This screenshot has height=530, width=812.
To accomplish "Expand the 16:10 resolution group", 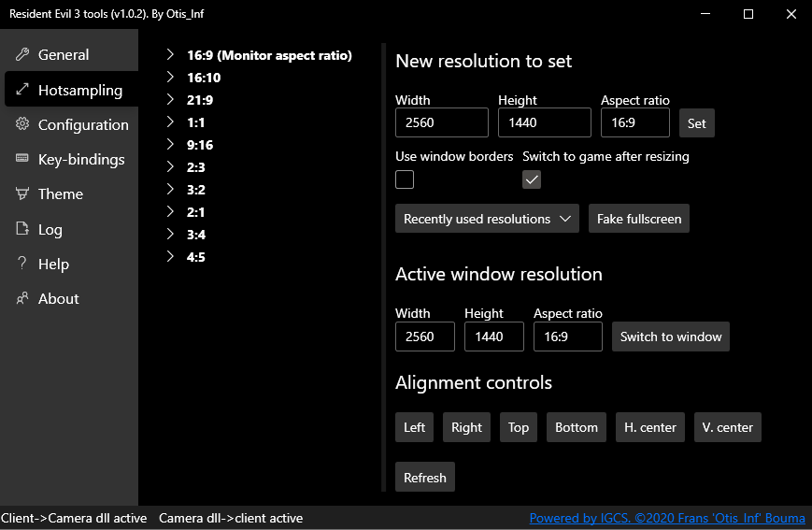I will pyautogui.click(x=170, y=77).
